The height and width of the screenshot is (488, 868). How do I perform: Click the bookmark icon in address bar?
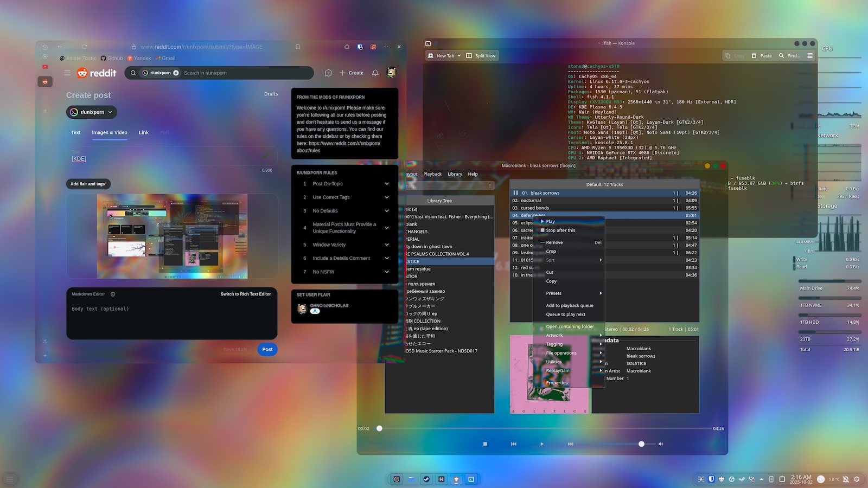point(297,47)
